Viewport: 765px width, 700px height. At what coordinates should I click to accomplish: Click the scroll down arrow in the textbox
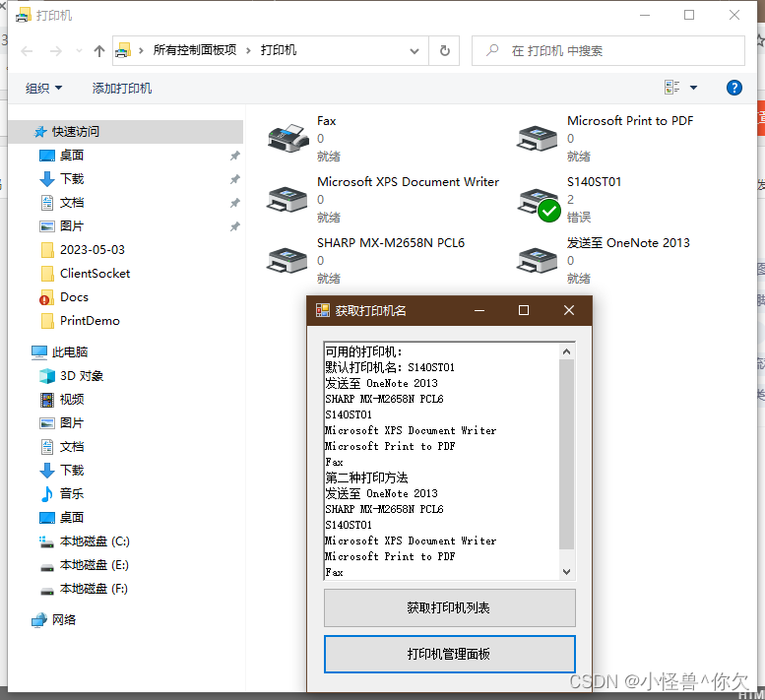pyautogui.click(x=566, y=572)
